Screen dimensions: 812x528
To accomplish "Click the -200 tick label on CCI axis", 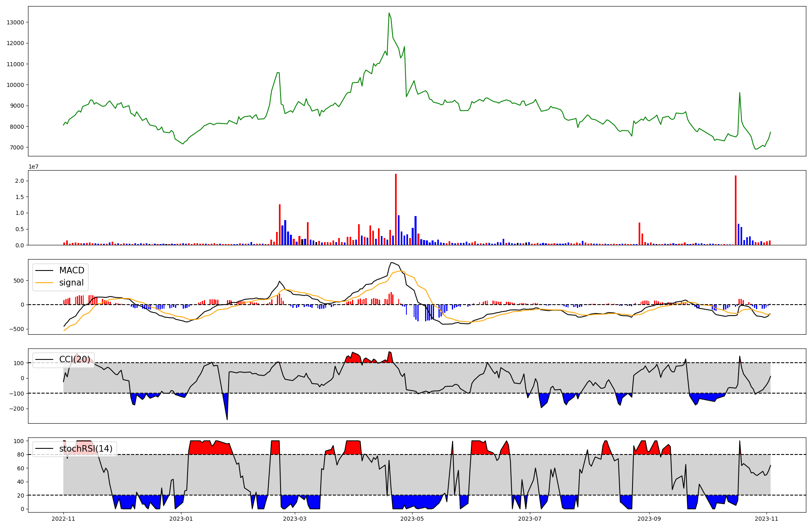I will tap(16, 409).
